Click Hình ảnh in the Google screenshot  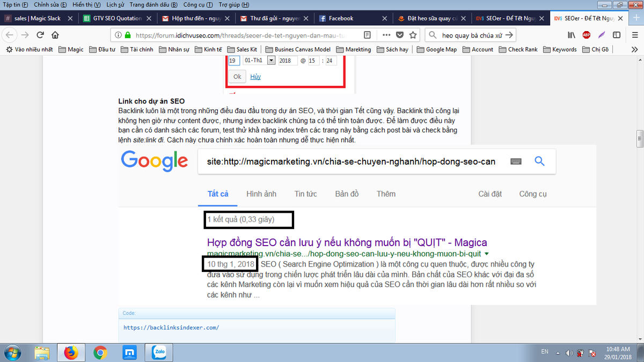pos(261,194)
